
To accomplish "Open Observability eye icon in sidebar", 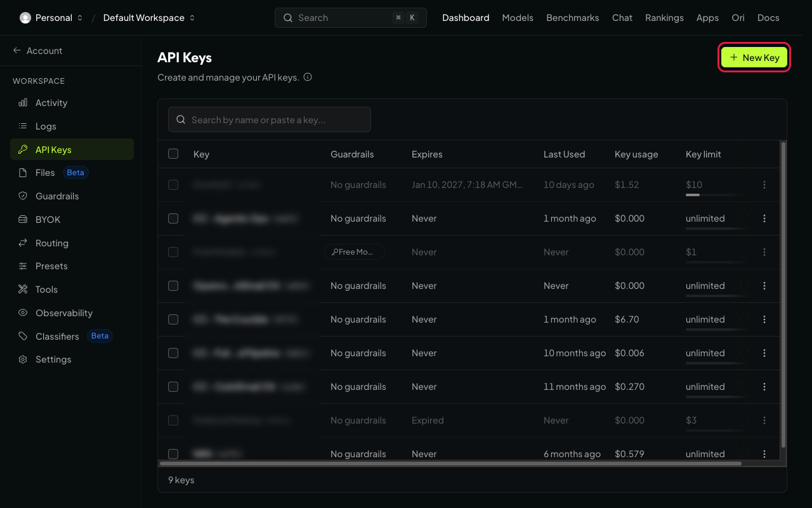I will click(23, 313).
